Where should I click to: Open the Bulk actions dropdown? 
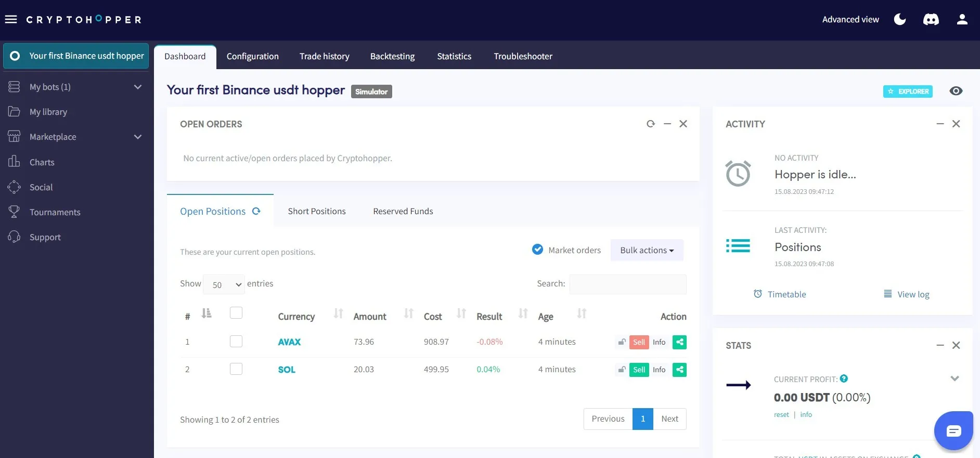pyautogui.click(x=647, y=250)
